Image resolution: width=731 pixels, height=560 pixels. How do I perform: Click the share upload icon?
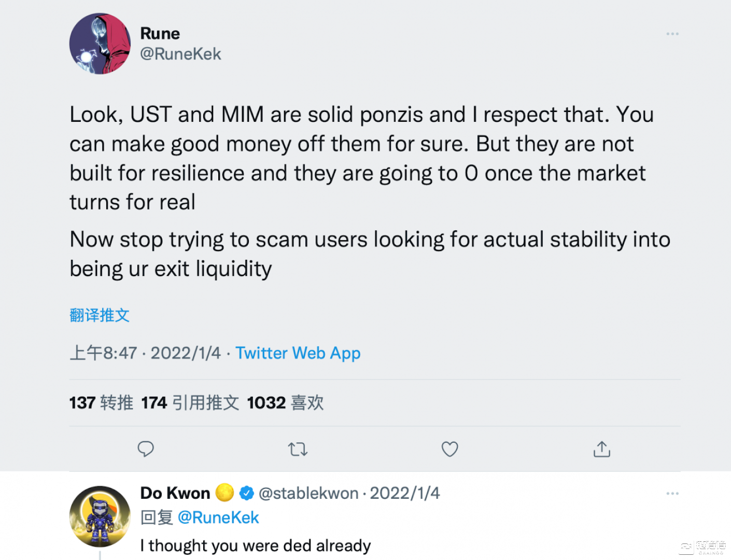pyautogui.click(x=601, y=449)
